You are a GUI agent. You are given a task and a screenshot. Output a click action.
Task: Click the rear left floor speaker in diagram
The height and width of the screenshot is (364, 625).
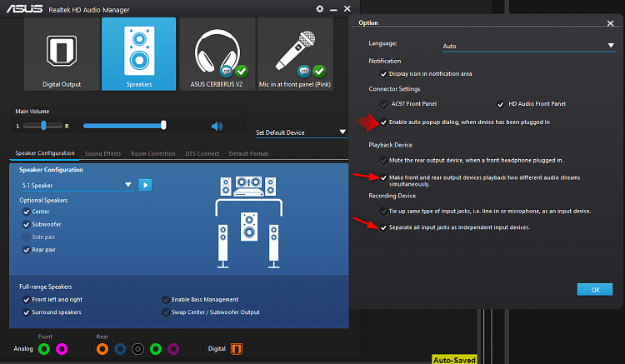[x=222, y=246]
